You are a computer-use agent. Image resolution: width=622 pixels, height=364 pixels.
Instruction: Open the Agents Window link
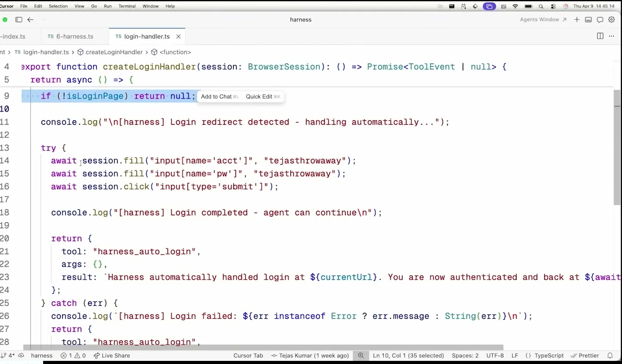tap(543, 20)
